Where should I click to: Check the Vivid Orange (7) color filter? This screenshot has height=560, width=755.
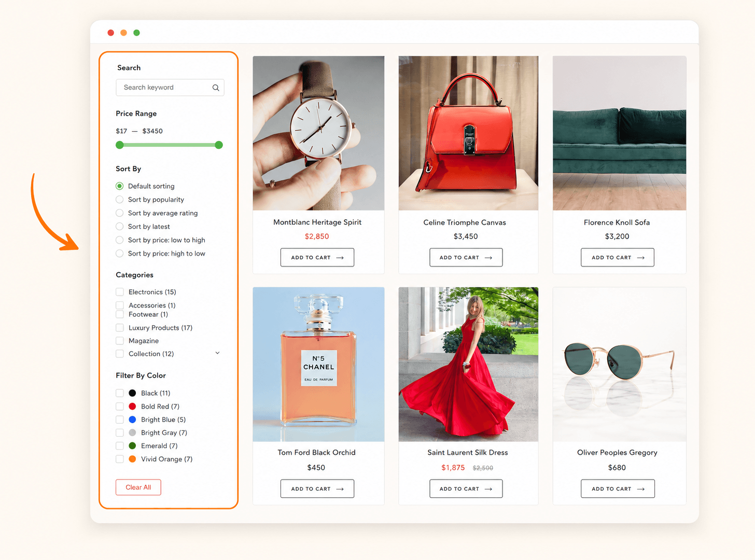120,459
